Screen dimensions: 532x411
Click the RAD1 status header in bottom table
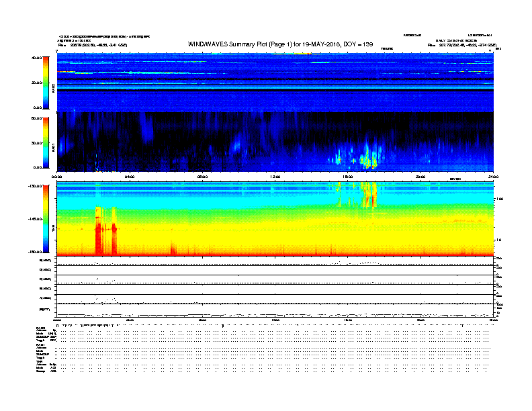40,345
